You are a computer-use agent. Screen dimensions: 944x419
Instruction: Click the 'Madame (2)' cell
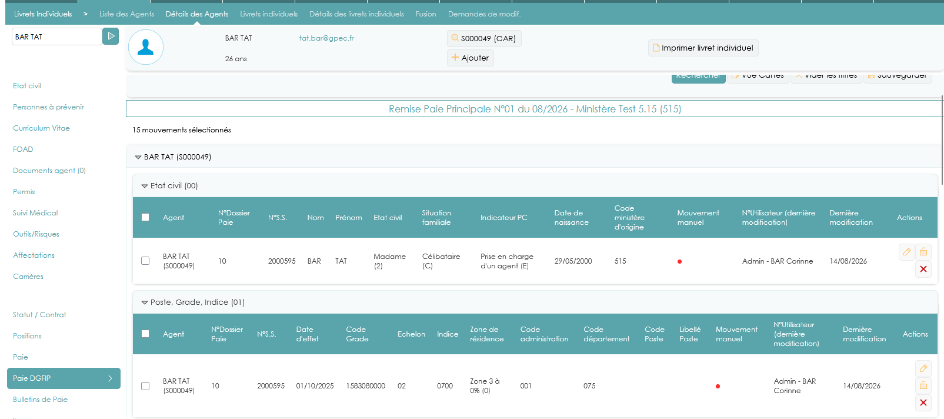pos(390,261)
